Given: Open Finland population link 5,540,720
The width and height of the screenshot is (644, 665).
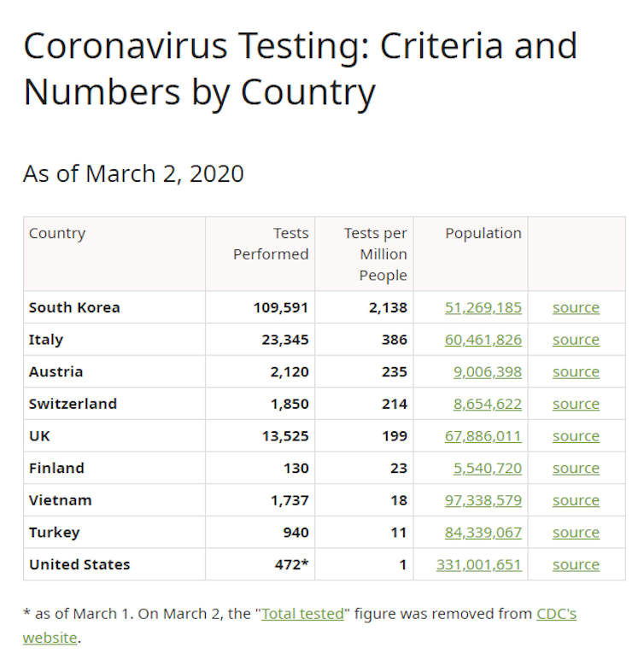Looking at the screenshot, I should click(487, 468).
